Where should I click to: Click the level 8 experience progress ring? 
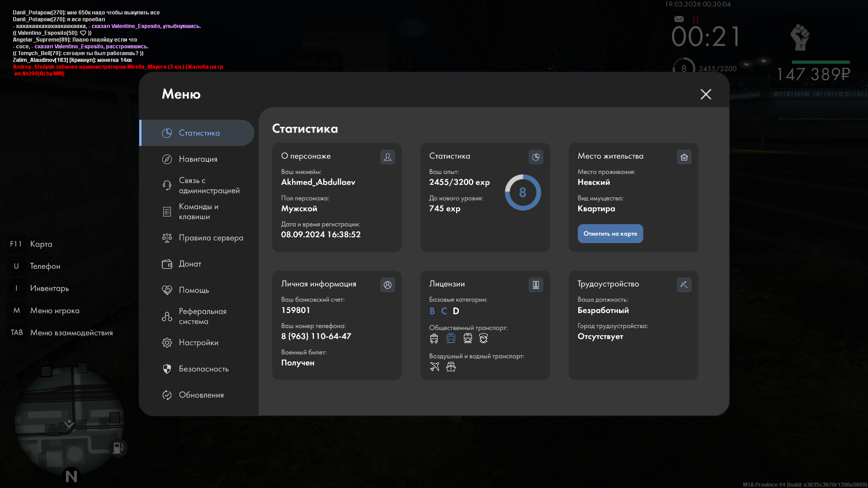pos(523,192)
